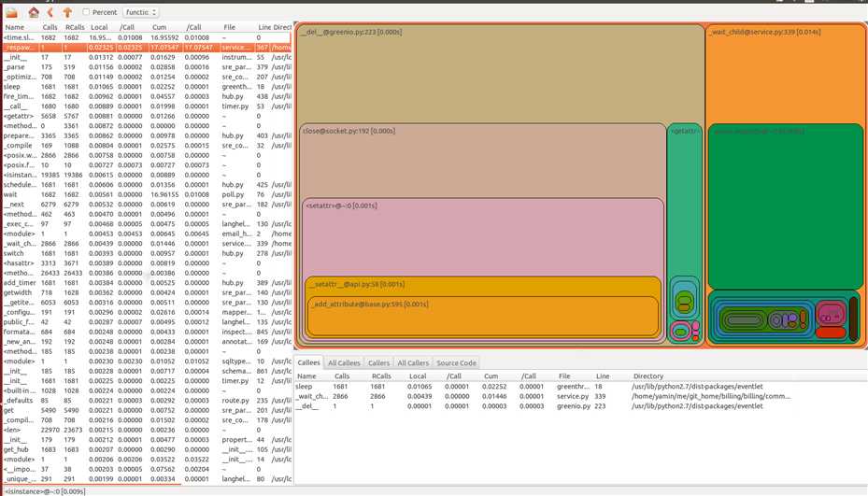Select the close@socket.py:192 treemap block
This screenshot has width=868, height=496.
[x=467, y=159]
